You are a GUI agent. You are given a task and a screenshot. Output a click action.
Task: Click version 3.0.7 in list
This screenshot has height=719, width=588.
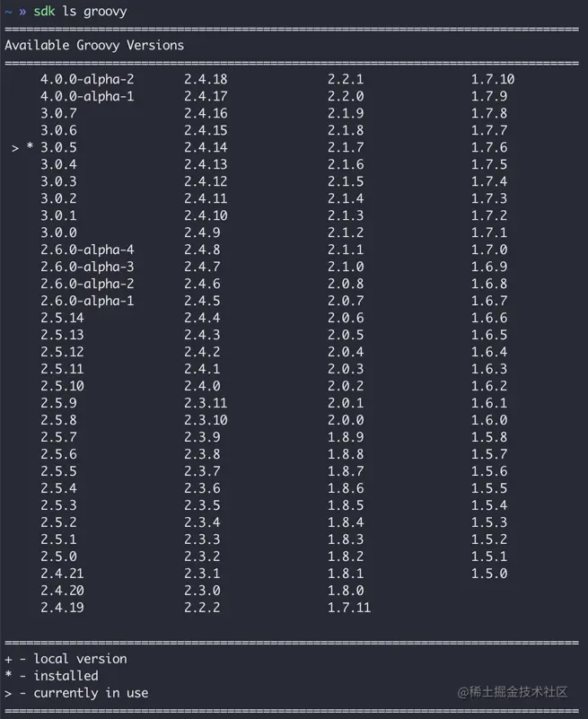[x=58, y=113]
